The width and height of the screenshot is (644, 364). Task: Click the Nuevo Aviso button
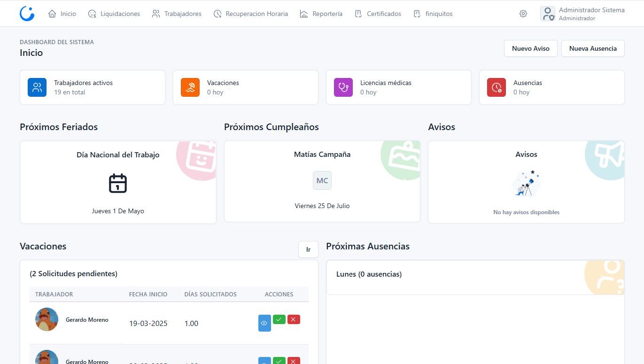coord(530,48)
